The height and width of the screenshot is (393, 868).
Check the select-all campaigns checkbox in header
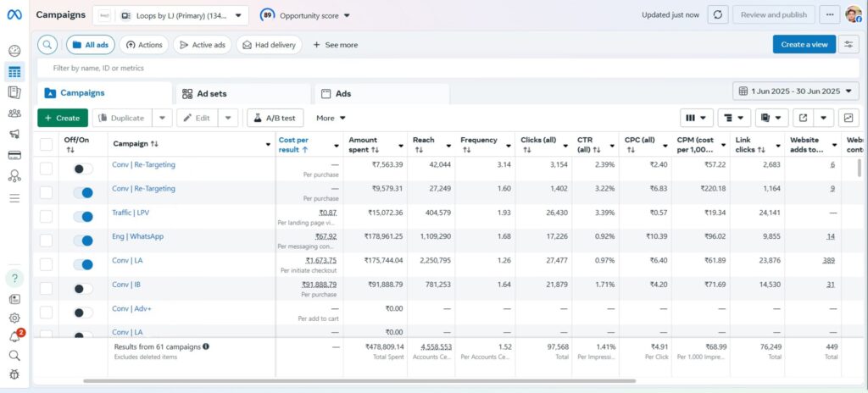[x=46, y=145]
